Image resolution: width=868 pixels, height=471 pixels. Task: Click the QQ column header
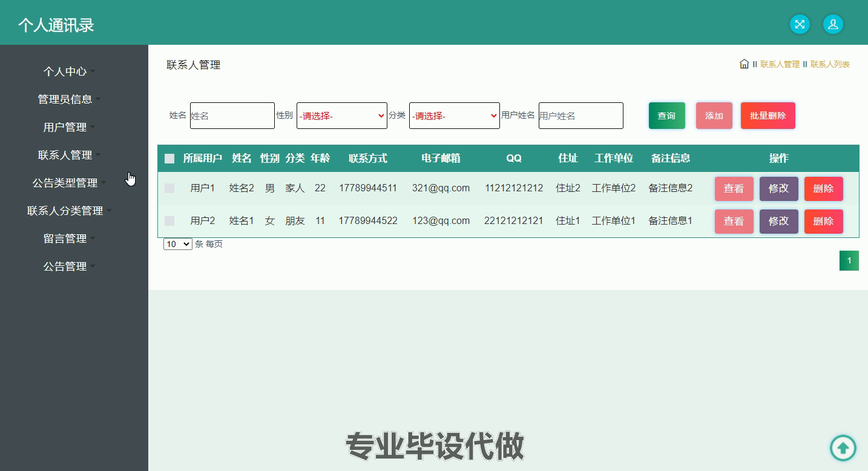(513, 158)
